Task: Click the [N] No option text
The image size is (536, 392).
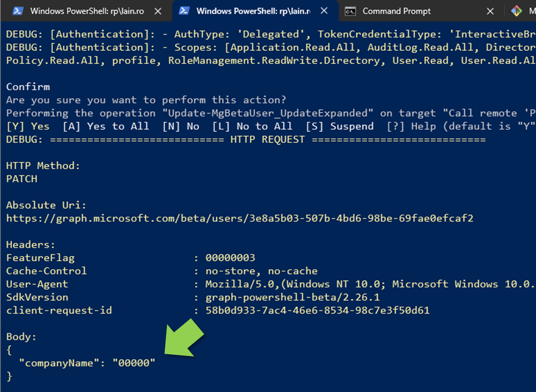Action: pyautogui.click(x=180, y=126)
